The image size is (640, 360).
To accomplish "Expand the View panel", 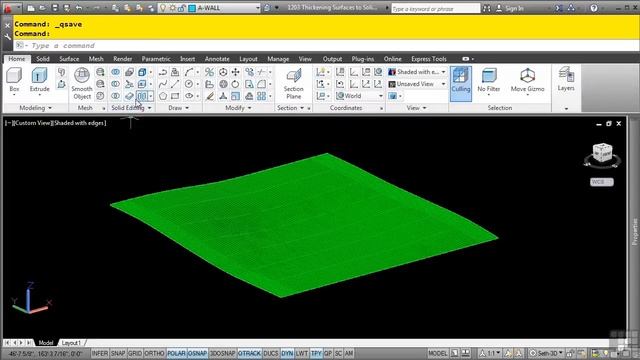I will (x=416, y=108).
